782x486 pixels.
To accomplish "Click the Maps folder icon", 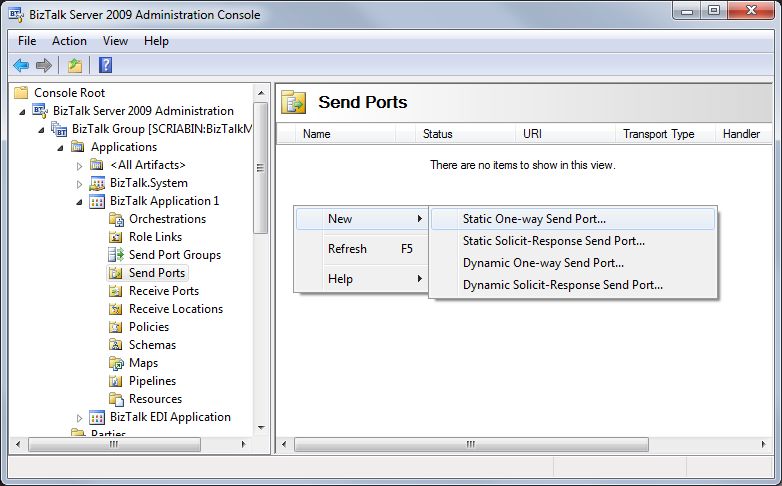I will coord(116,363).
